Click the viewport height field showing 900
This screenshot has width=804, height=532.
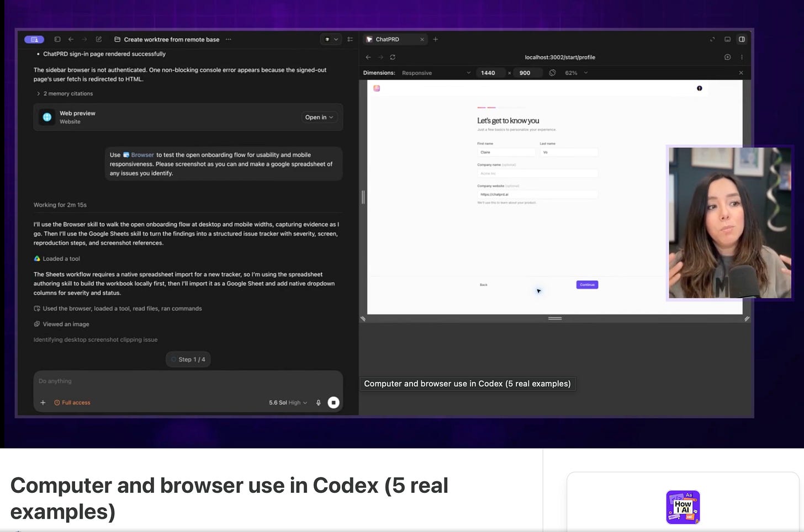pos(527,73)
